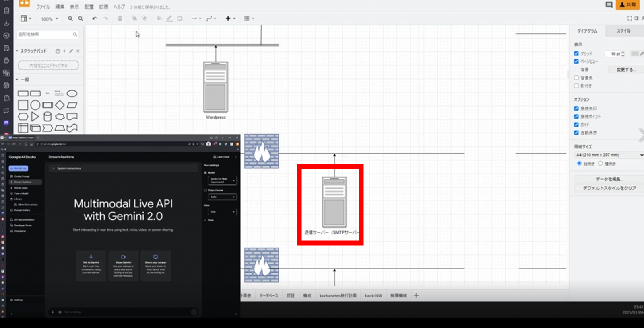Click the to back icon

[144, 18]
